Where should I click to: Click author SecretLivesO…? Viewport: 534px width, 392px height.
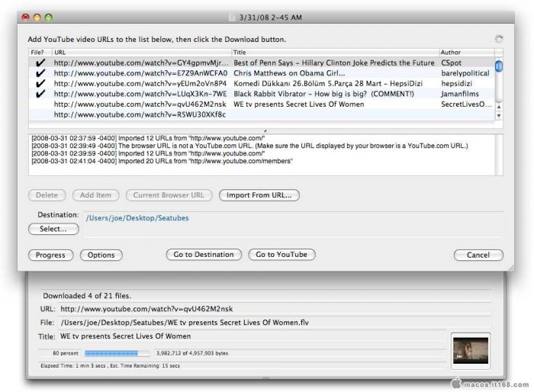[466, 104]
